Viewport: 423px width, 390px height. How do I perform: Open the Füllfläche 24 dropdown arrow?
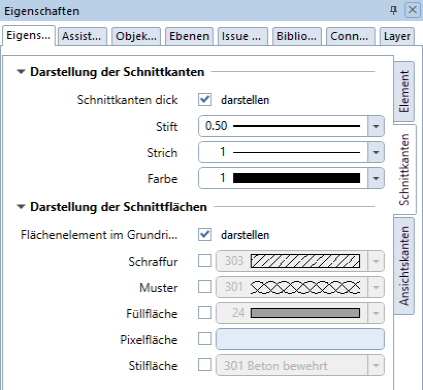tap(376, 313)
